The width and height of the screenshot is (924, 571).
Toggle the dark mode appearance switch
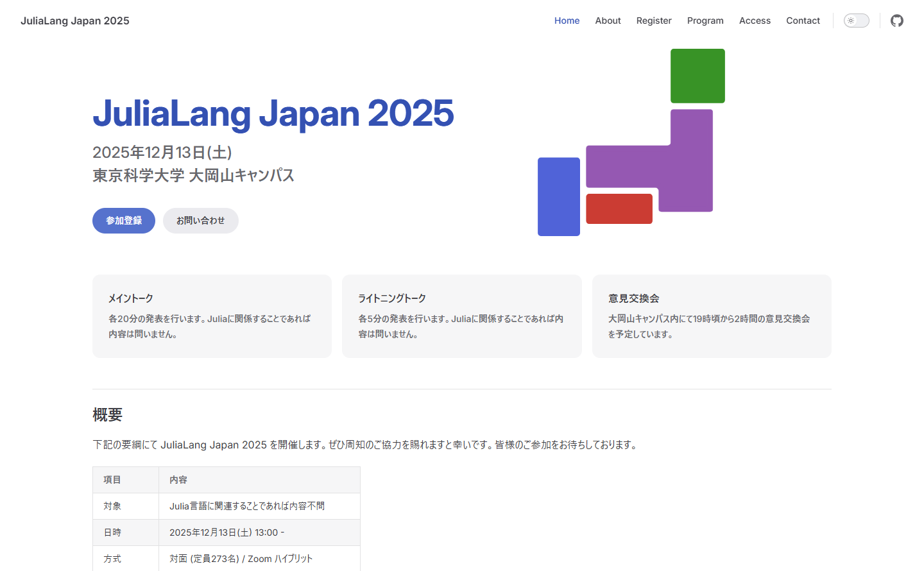(857, 21)
